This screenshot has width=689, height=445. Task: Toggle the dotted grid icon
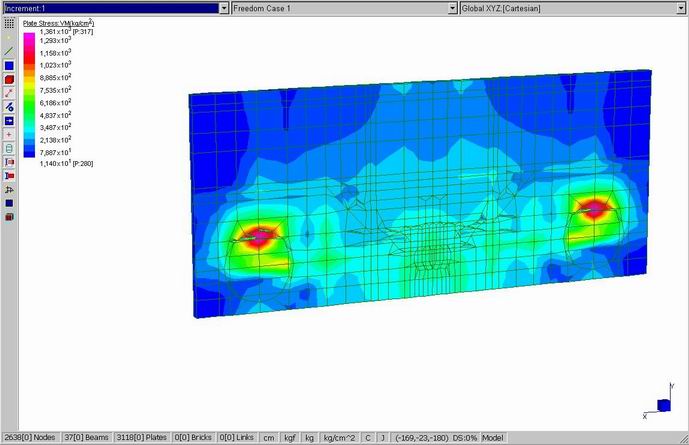coord(9,23)
